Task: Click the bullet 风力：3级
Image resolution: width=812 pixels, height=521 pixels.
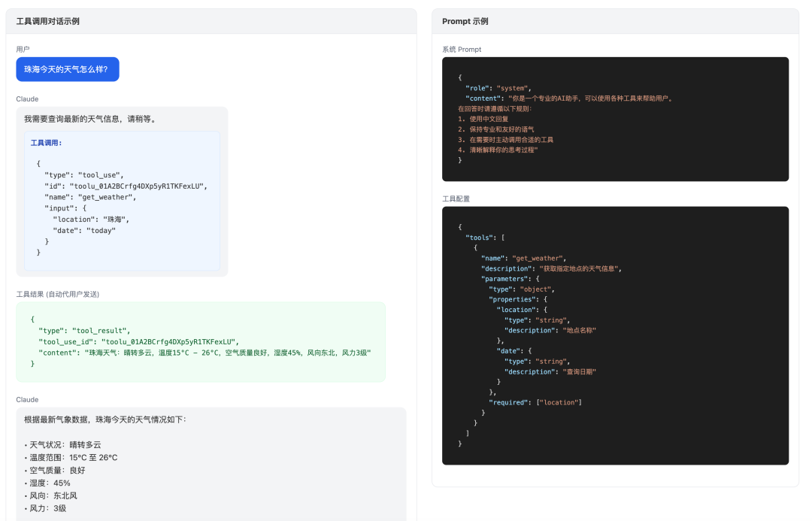Action: (47, 508)
